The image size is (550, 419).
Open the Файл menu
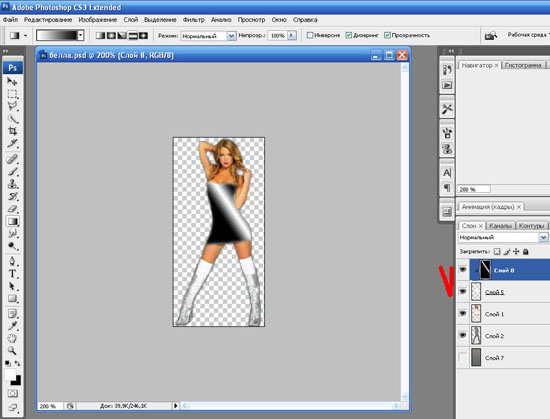[x=10, y=20]
